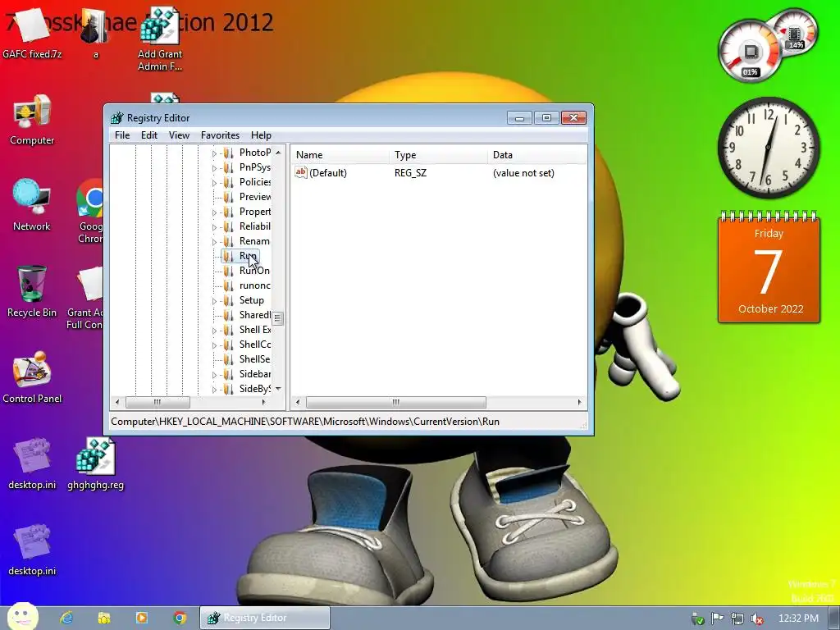Image resolution: width=840 pixels, height=630 pixels.
Task: Open Windows Media Player from the taskbar
Action: (x=142, y=618)
